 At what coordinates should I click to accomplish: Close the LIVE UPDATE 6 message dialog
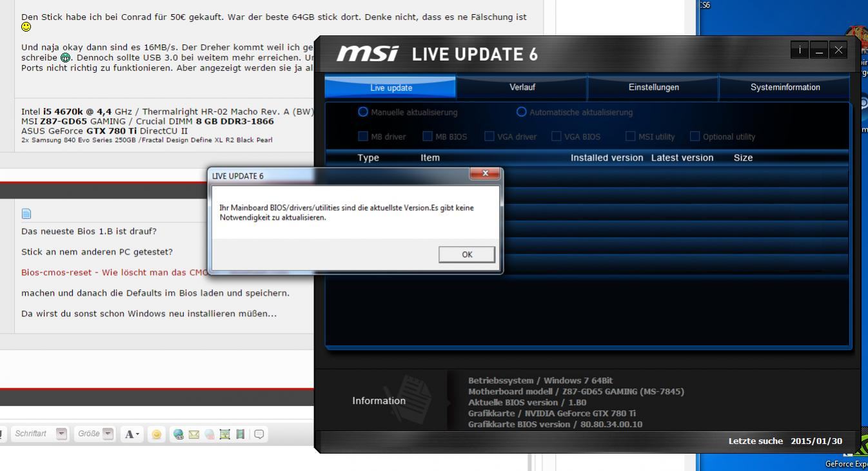coord(485,173)
